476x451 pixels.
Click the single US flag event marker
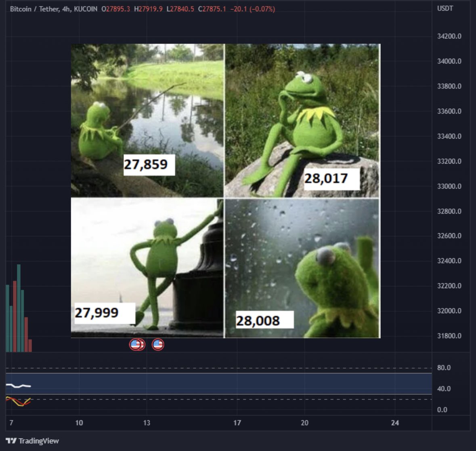pos(158,344)
